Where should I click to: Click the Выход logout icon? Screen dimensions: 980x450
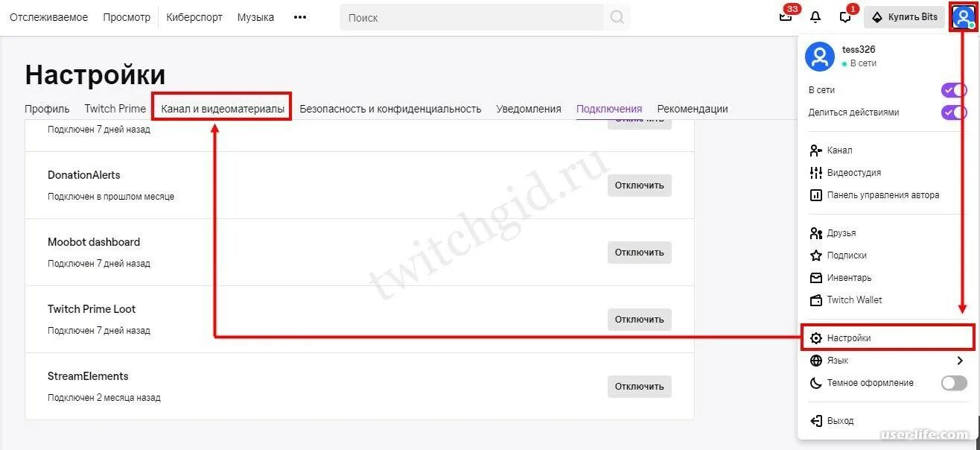(x=815, y=421)
